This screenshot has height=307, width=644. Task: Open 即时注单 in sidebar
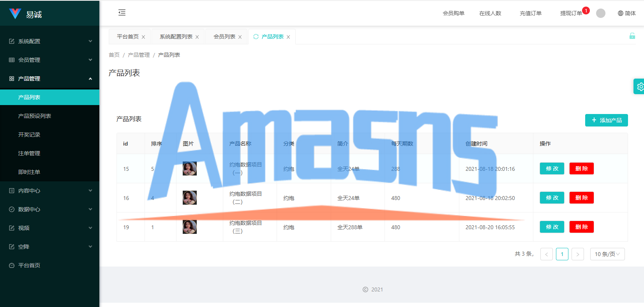(50, 172)
